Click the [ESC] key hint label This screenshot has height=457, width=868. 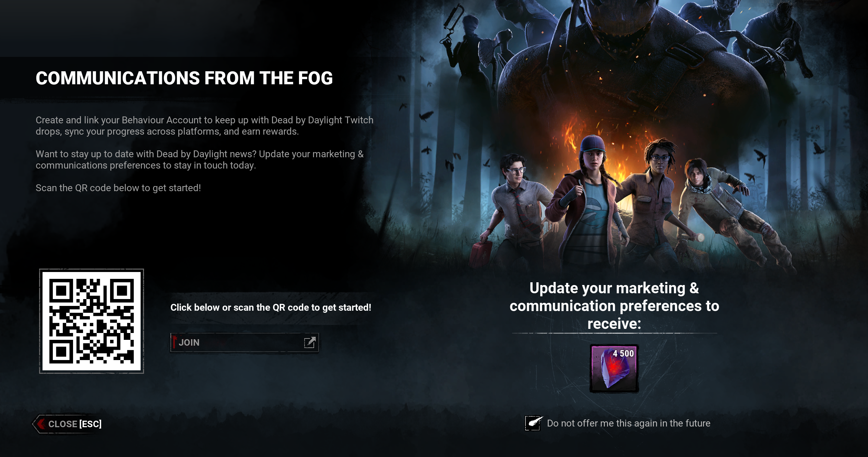[x=91, y=424]
